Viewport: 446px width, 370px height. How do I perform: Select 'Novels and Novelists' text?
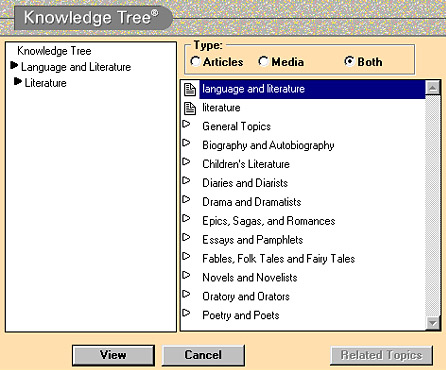click(250, 278)
